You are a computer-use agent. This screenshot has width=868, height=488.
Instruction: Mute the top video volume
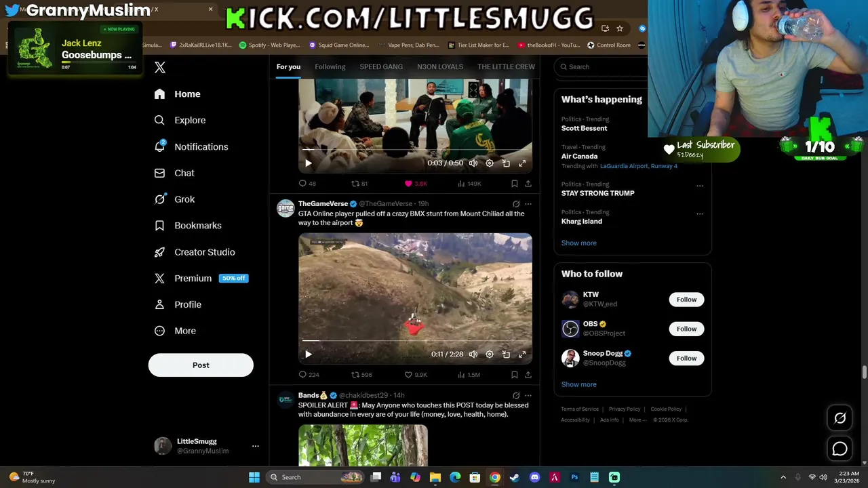[473, 163]
